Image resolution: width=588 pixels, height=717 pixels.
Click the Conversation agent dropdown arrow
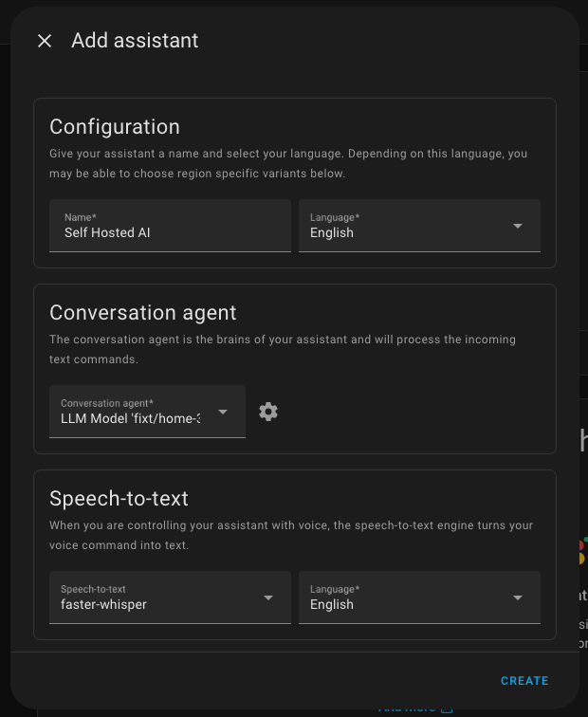[223, 412]
